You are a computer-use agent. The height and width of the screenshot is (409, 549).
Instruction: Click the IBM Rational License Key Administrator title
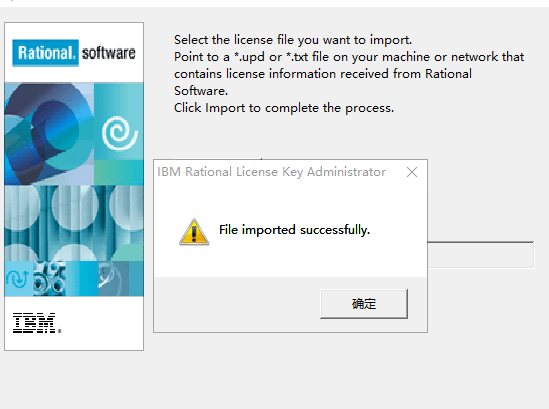(271, 172)
